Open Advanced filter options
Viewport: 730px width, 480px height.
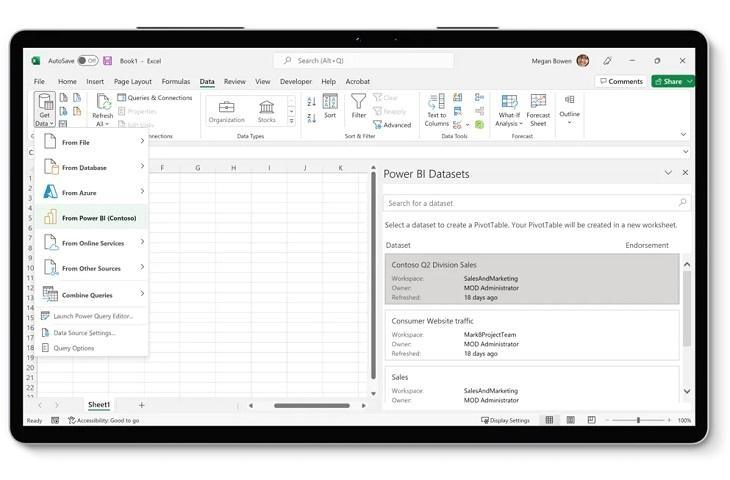point(392,125)
